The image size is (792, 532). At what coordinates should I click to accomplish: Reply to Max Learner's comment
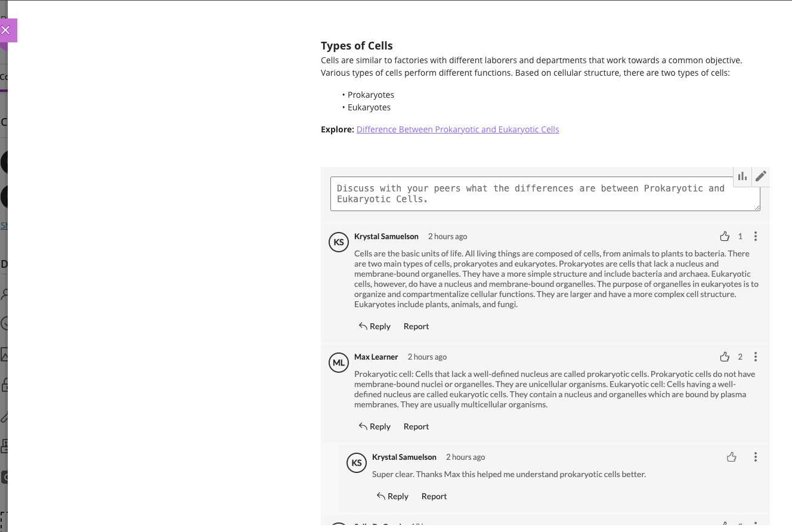coord(375,426)
